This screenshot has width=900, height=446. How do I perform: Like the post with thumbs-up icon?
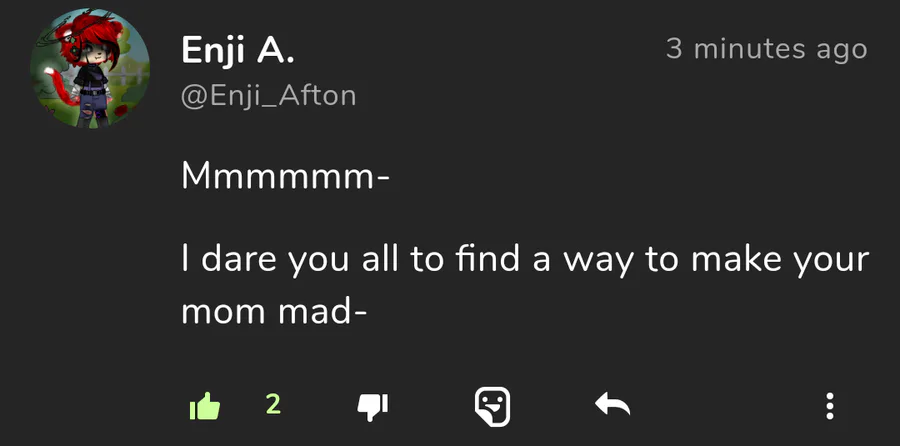(x=205, y=406)
